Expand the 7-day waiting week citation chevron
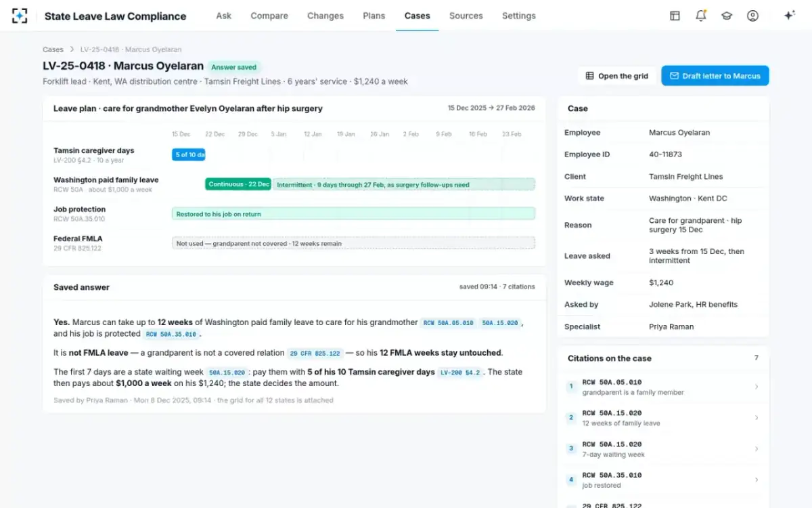The image size is (812, 508). coord(757,449)
